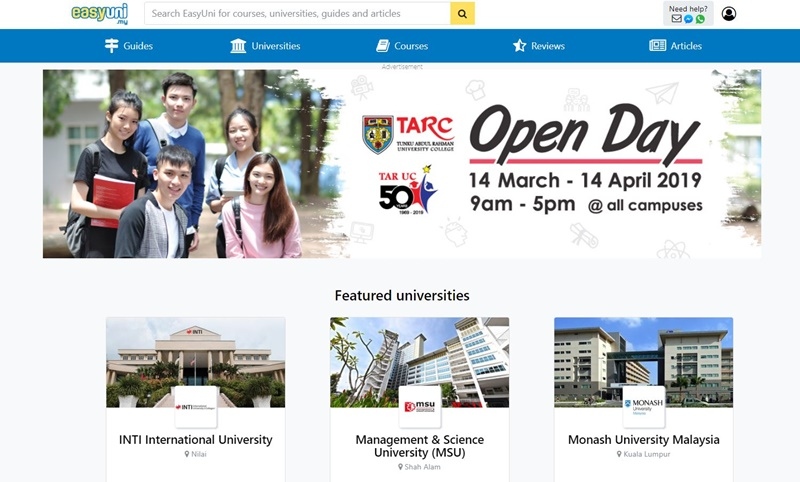Image resolution: width=800 pixels, height=482 pixels.
Task: Open the email help icon
Action: click(x=677, y=19)
